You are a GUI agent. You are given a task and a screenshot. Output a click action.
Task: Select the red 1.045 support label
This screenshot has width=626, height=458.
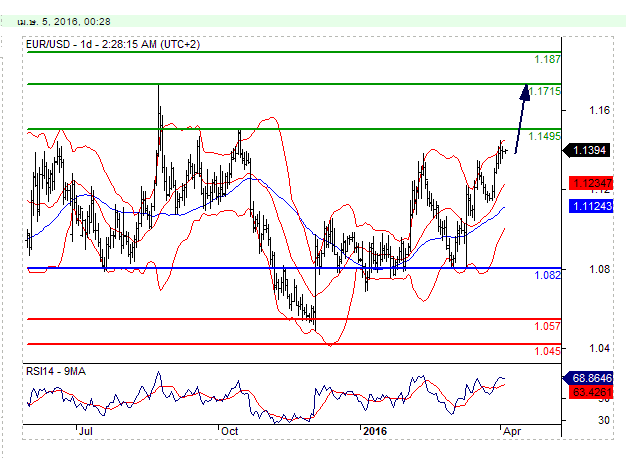547,351
